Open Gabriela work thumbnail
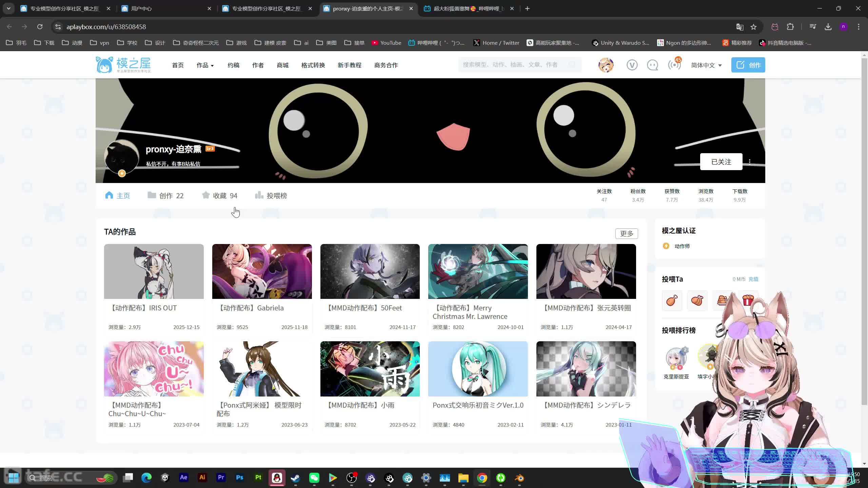Screen dimensions: 868x488 pyautogui.click(x=262, y=271)
